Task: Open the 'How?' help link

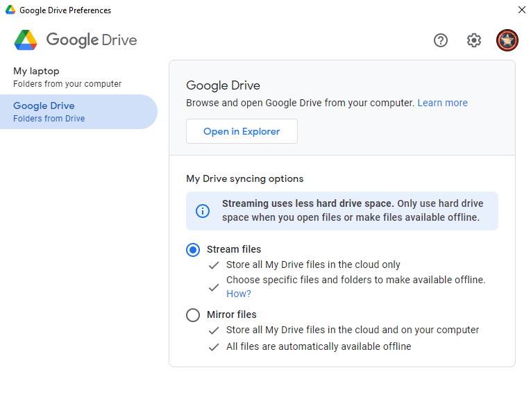Action: (238, 294)
